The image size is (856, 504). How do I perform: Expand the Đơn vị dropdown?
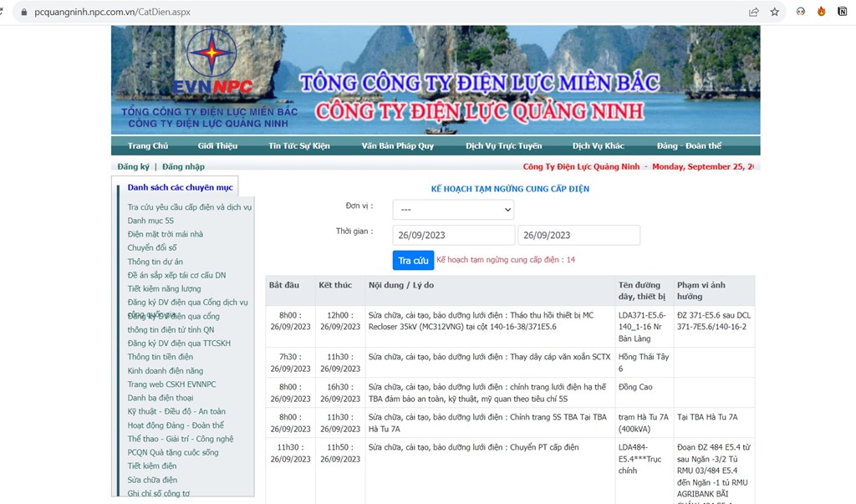coord(452,209)
